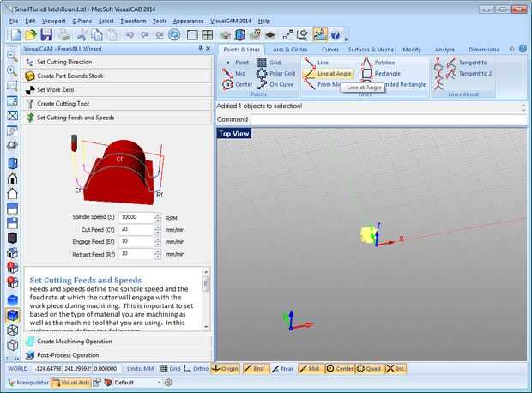
Task: Click the settings gear in status bar
Action: pos(169,383)
